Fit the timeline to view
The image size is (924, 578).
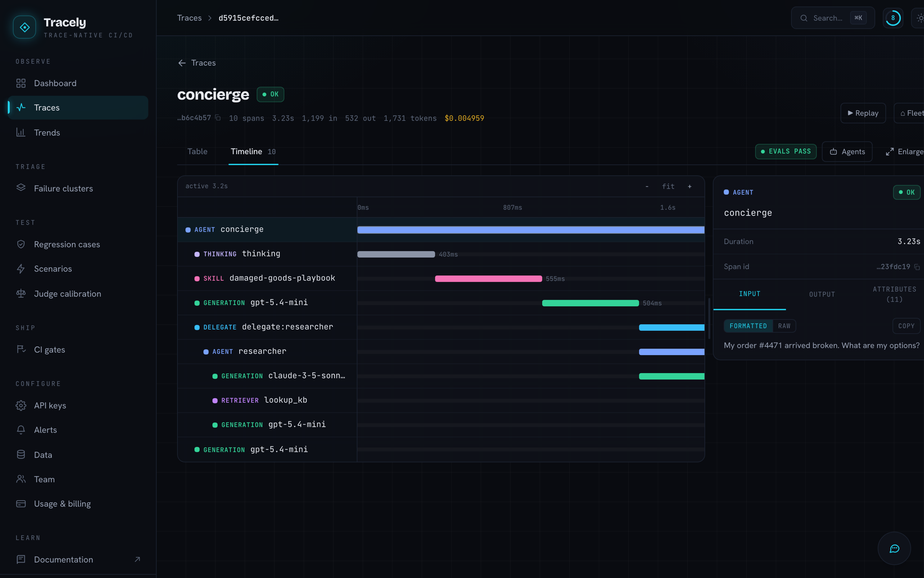pyautogui.click(x=668, y=187)
